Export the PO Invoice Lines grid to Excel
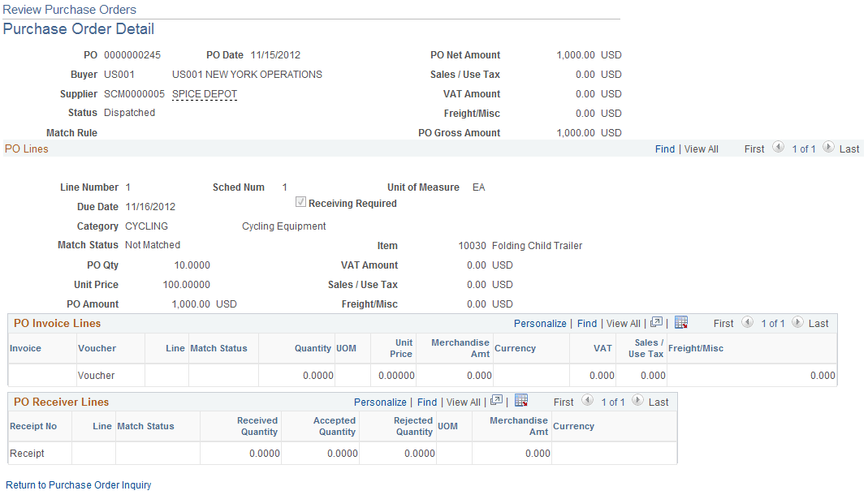 (x=680, y=323)
